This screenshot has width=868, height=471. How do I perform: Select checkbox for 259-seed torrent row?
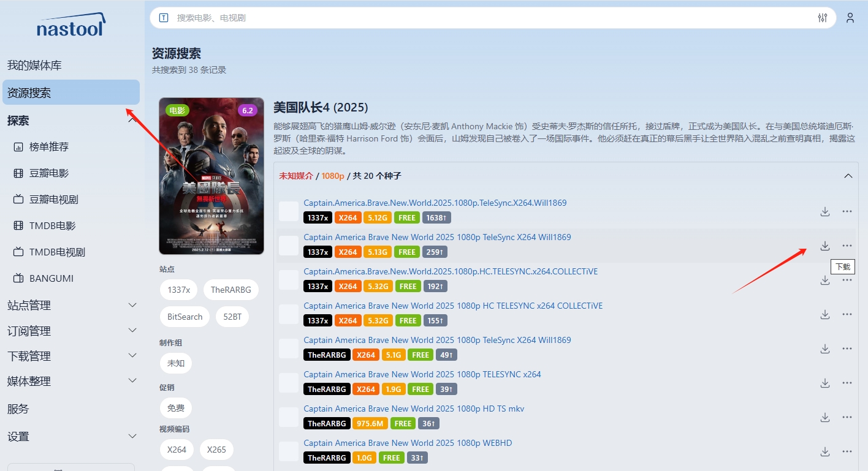coord(288,246)
